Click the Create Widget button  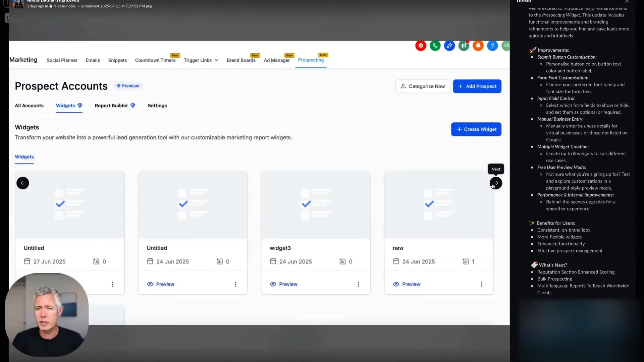pyautogui.click(x=476, y=129)
